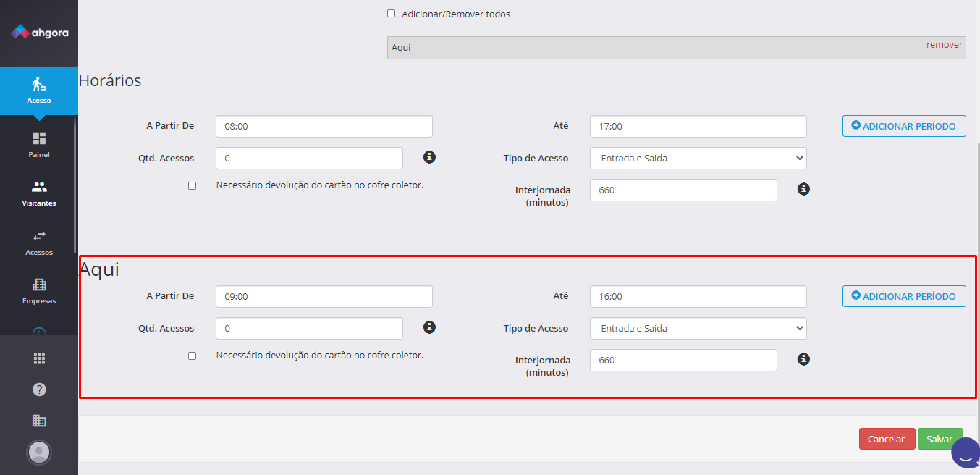Screen dimensions: 980x475
Task: Show info for Interjornada in Aqui section
Action: [803, 359]
